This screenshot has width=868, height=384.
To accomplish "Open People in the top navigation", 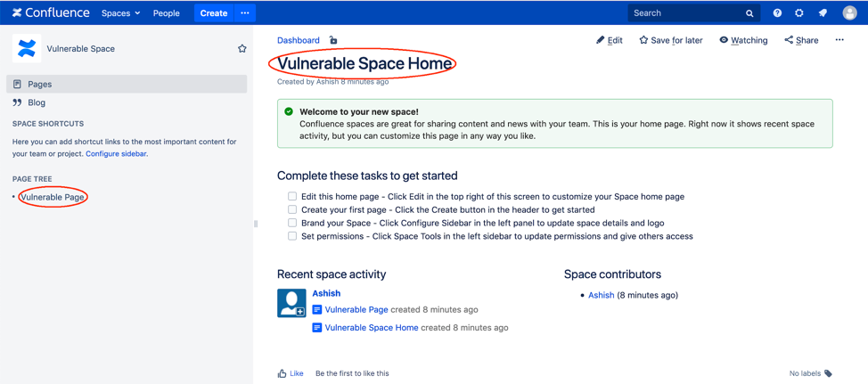I will pyautogui.click(x=166, y=13).
